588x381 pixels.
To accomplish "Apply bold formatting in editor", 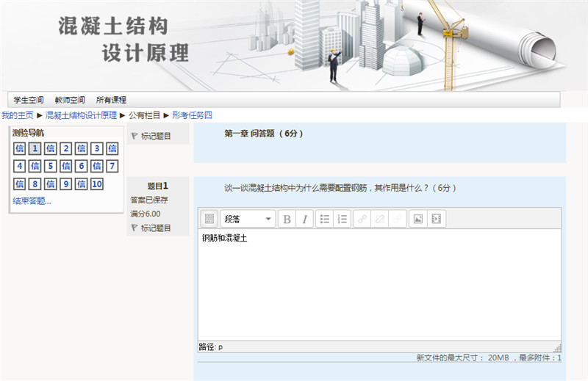I will (x=287, y=219).
